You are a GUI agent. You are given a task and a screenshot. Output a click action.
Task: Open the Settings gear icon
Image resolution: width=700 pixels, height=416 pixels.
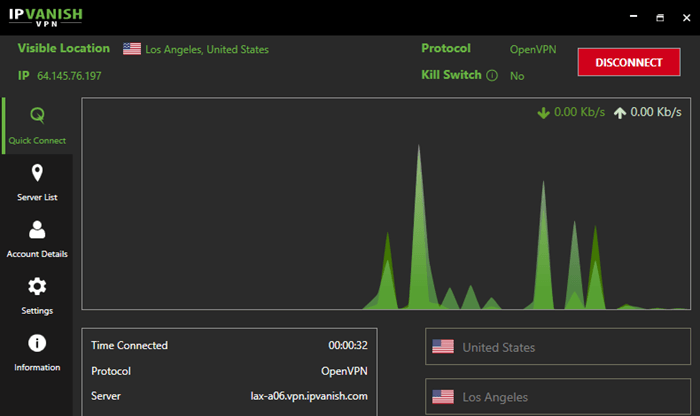coord(37,287)
